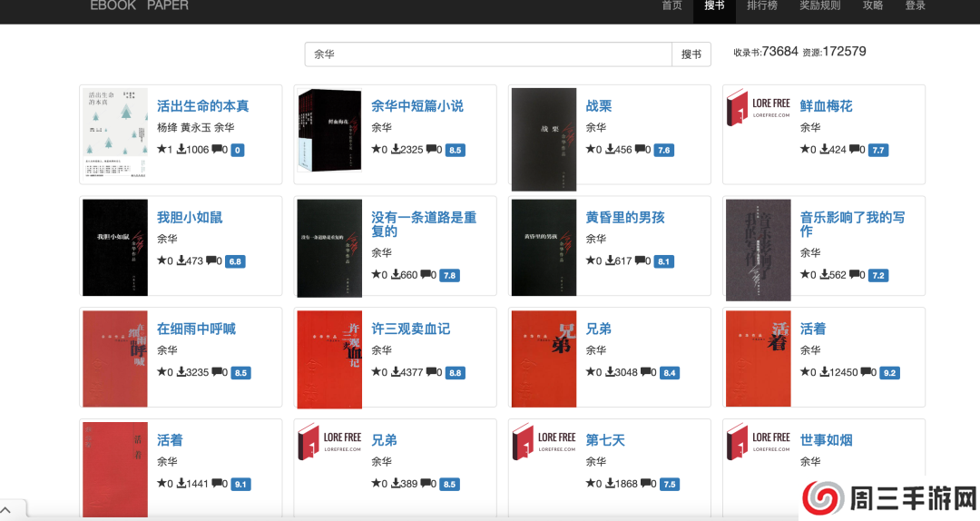Viewport: 980px width, 521px height.
Task: Open the book 我胆小如鼠
Action: coord(190,217)
